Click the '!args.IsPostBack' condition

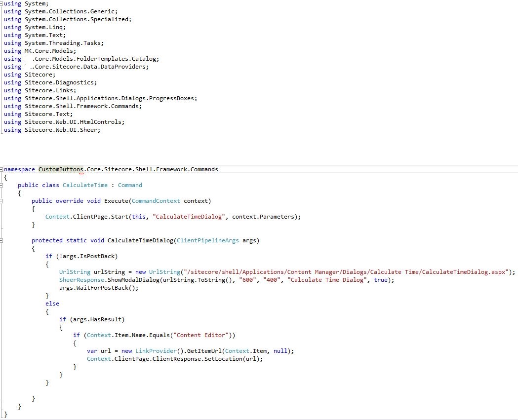tap(87, 257)
